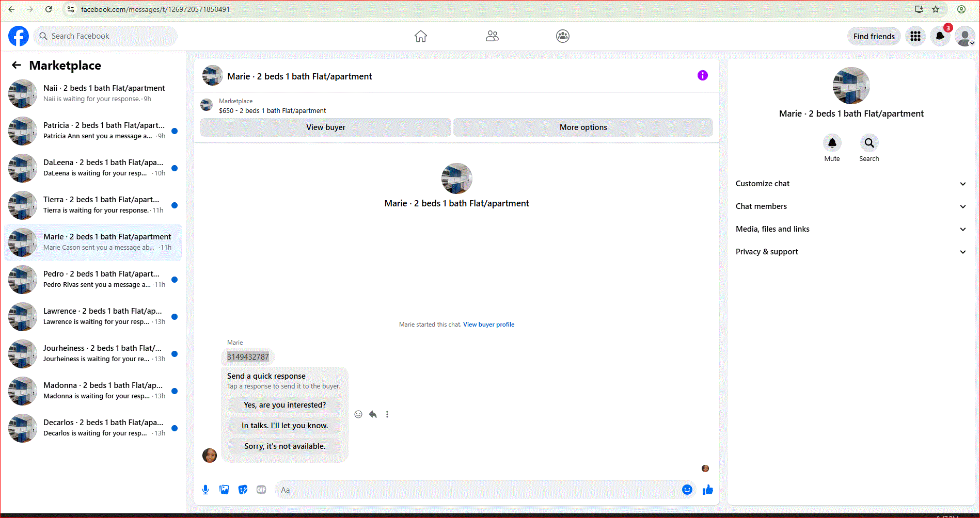The height and width of the screenshot is (518, 980).
Task: Open the Groups icon in top navigation
Action: click(563, 36)
